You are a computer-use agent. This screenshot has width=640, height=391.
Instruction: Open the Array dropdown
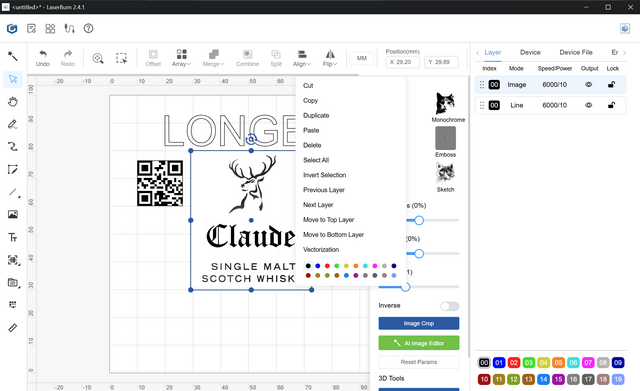(x=181, y=58)
